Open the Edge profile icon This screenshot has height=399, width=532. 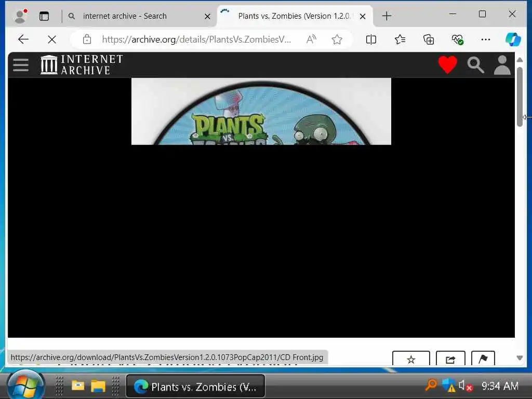click(21, 16)
